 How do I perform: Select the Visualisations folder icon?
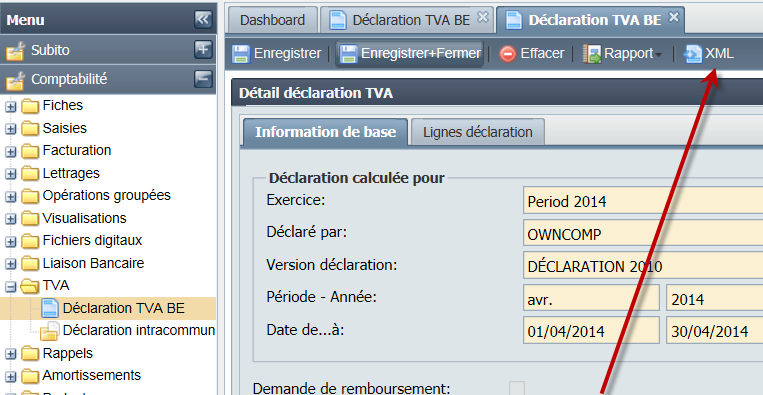click(30, 218)
